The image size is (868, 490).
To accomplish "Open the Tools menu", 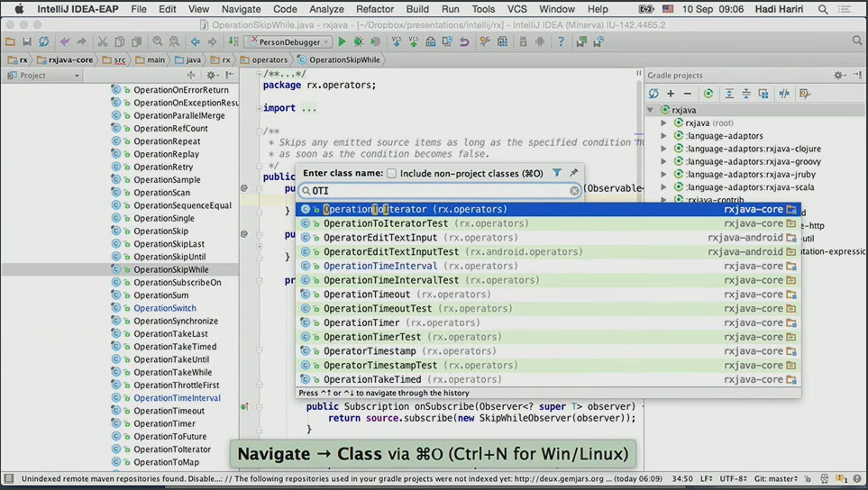I will [x=483, y=9].
